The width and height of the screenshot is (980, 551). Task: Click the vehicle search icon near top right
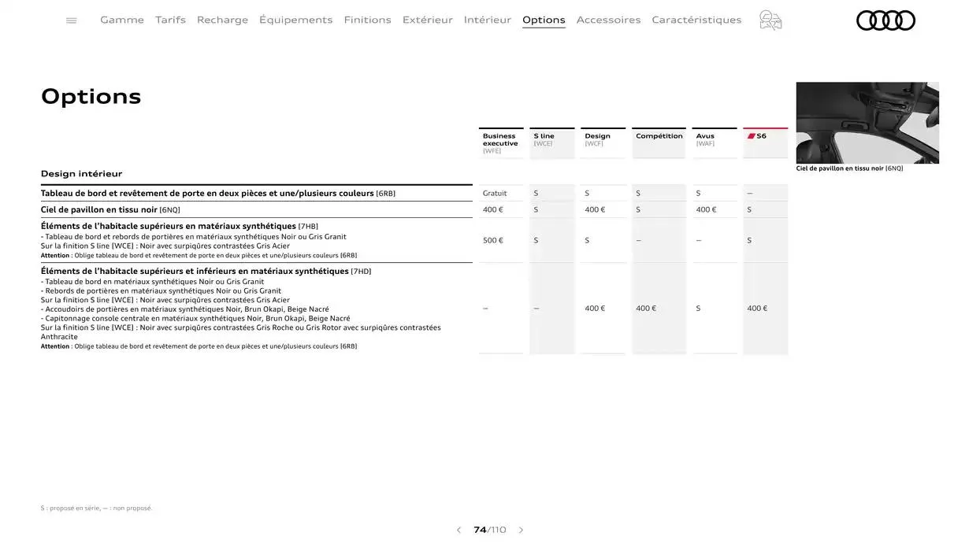770,18
